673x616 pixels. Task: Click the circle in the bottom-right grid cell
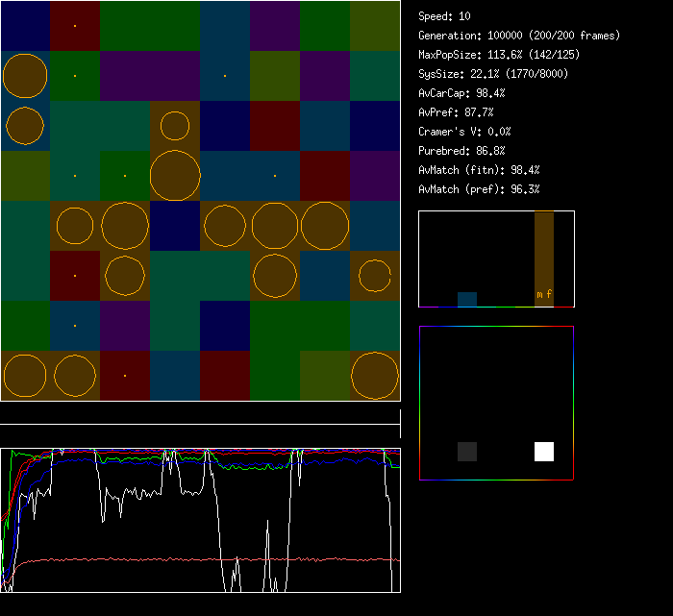375,376
